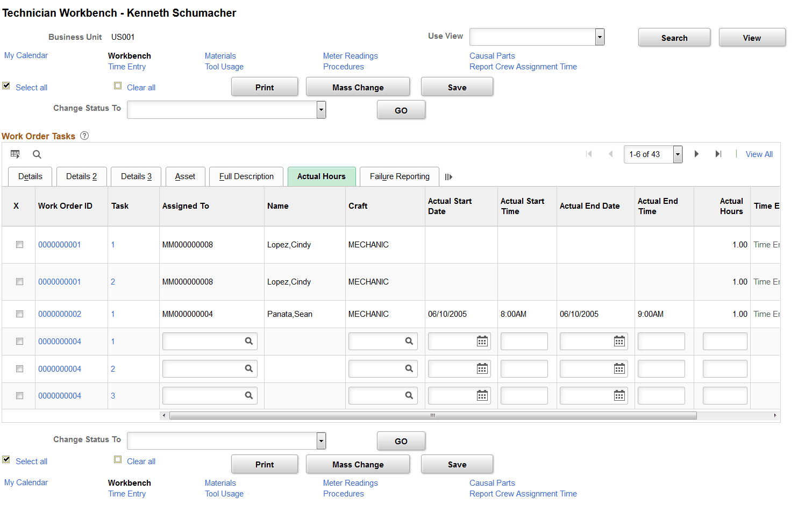Screen dimensions: 812x511
Task: Open the Personalize grid icon above Work Order Tasks
Action: [x=15, y=154]
